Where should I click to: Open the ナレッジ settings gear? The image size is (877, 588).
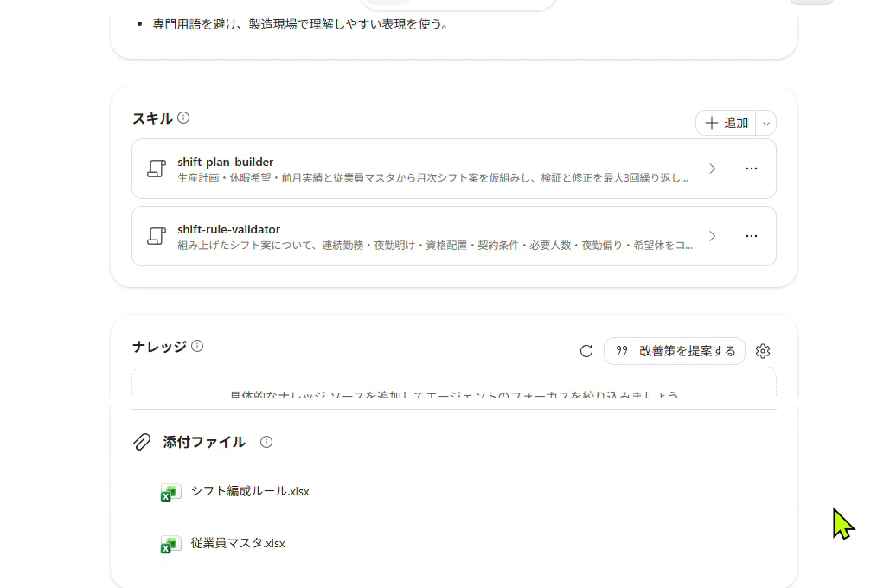tap(763, 351)
